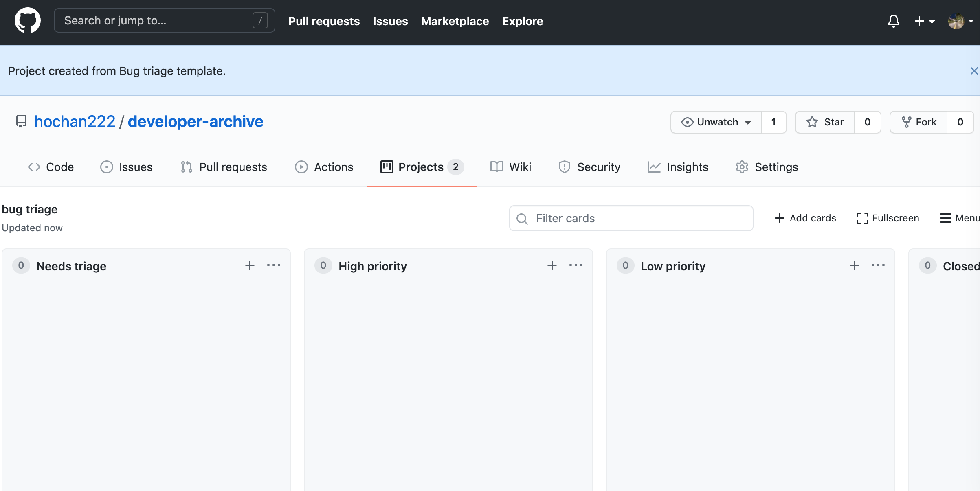Click the GitHub Octocat logo
Image resolution: width=980 pixels, height=491 pixels.
pyautogui.click(x=27, y=21)
